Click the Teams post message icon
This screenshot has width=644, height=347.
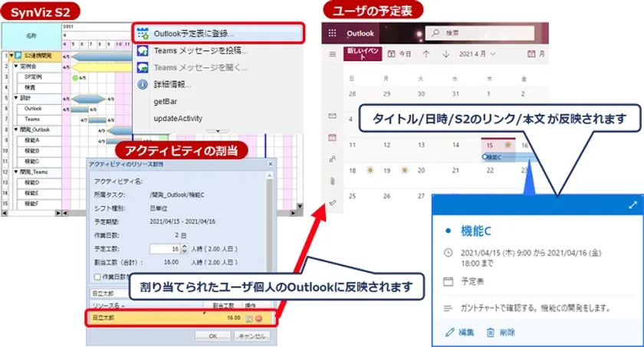click(x=143, y=51)
